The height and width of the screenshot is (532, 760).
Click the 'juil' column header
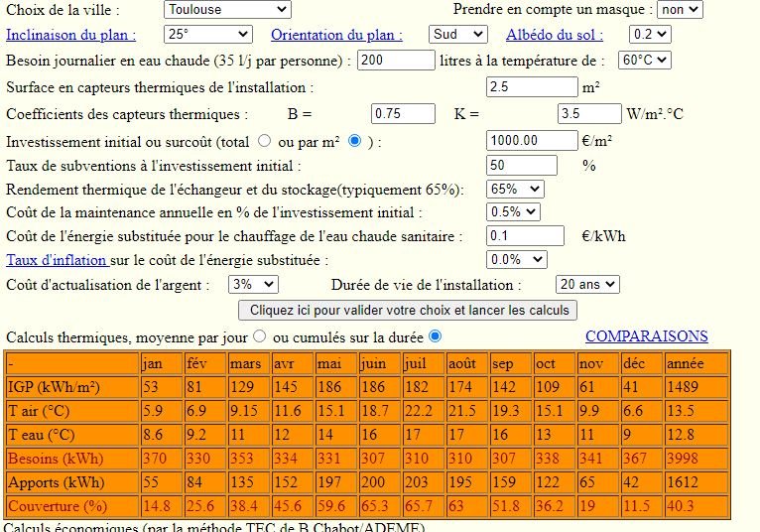(424, 363)
